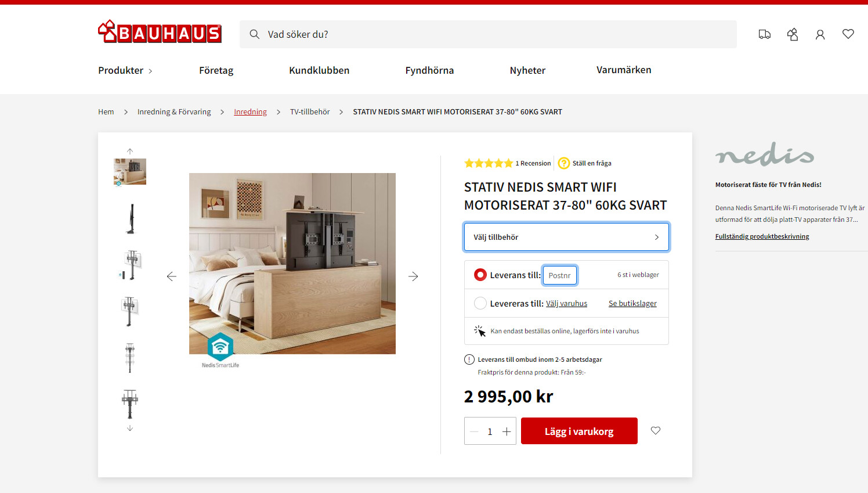Image resolution: width=868 pixels, height=493 pixels.
Task: Open the 'Se butikslager' link
Action: coord(632,304)
